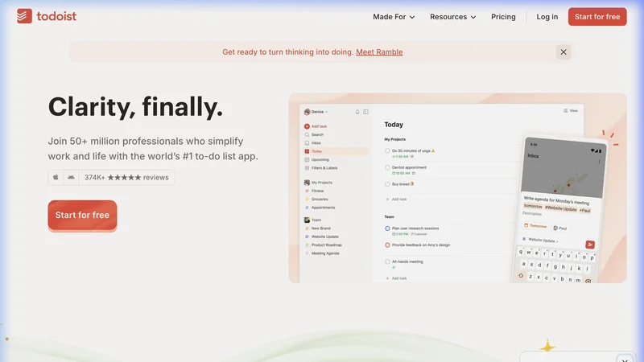
Task: Open the Fitness project
Action: 317,191
